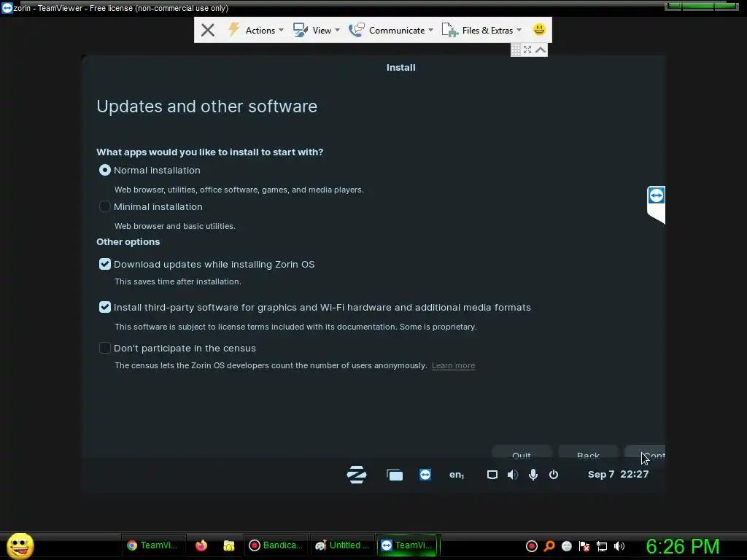Uncheck Install third-party software checkbox
747x560 pixels.
105,307
